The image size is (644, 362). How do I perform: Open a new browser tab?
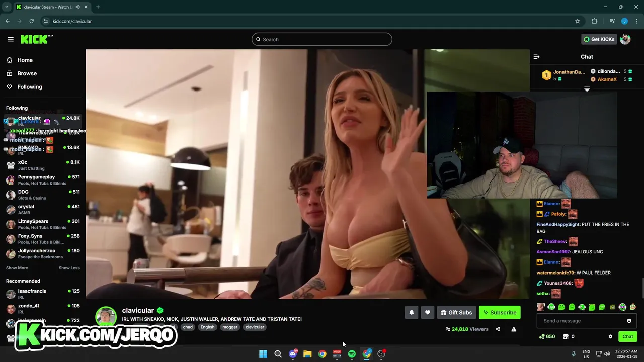point(98,7)
